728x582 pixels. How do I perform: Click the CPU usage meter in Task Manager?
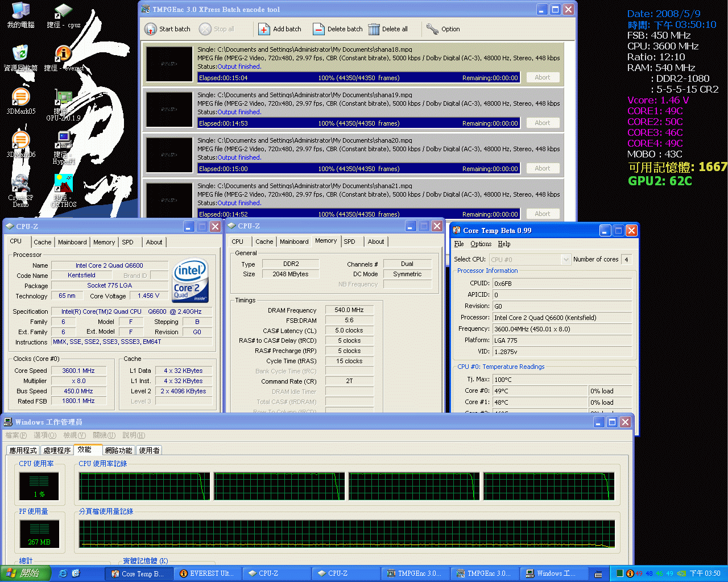click(39, 486)
